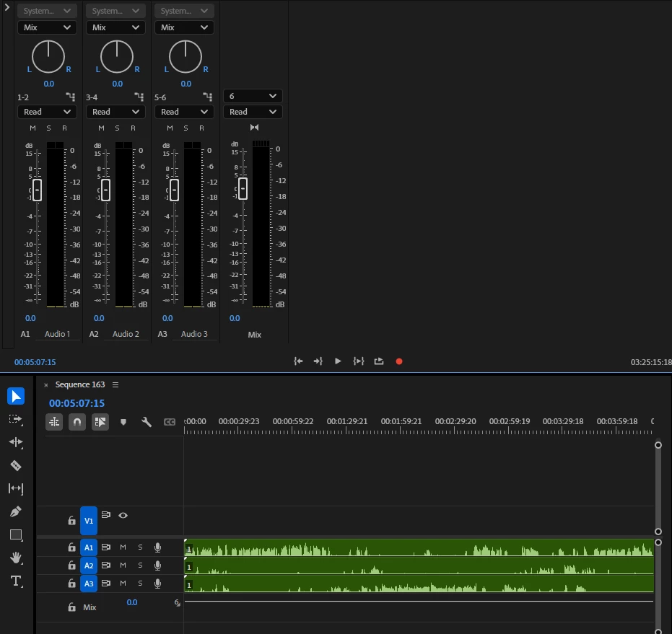The height and width of the screenshot is (634, 672).
Task: Select the Razor tool
Action: tap(16, 465)
